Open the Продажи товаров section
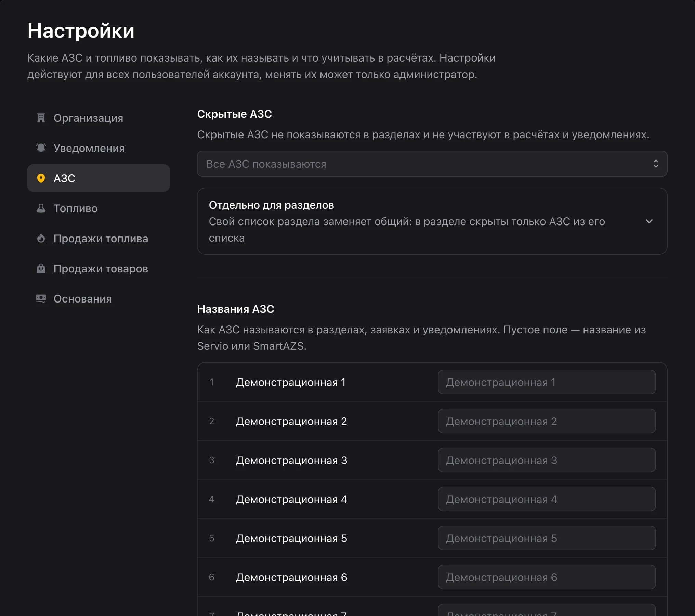Image resolution: width=695 pixels, height=616 pixels. pos(99,269)
